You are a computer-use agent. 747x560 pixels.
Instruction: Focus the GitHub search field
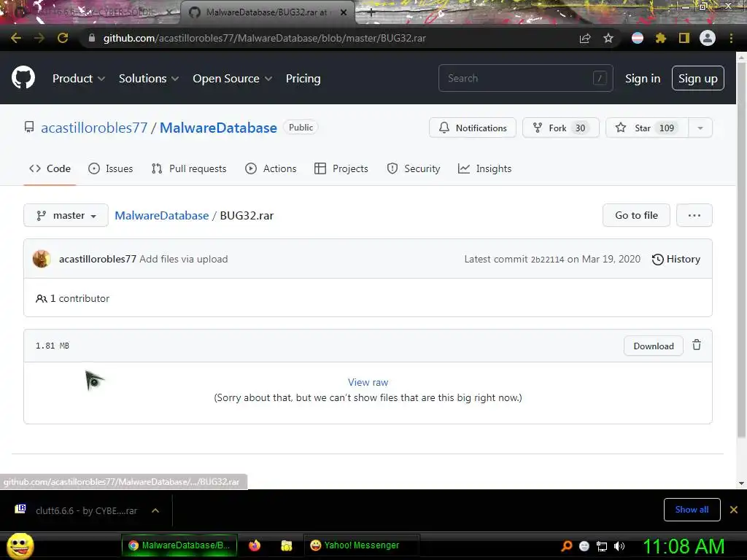tap(525, 78)
